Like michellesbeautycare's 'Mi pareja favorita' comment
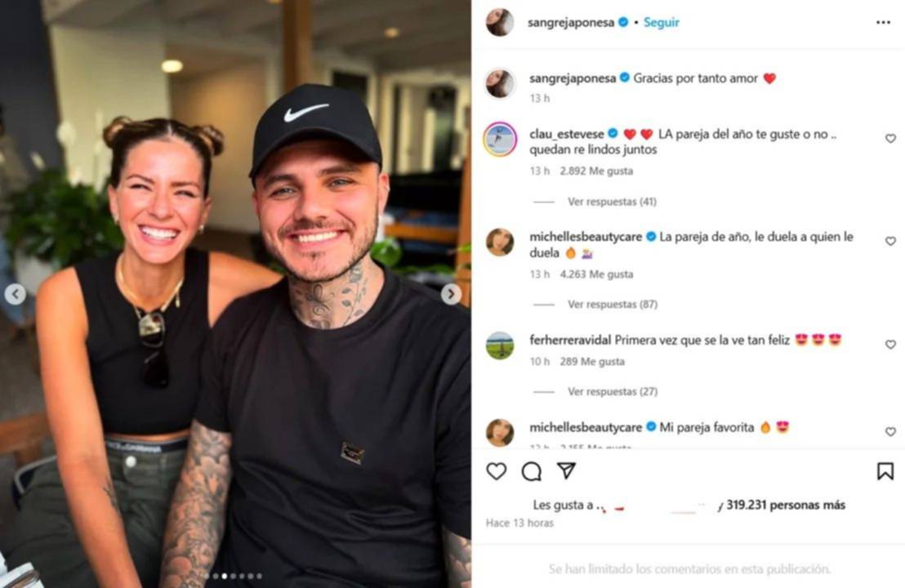905x588 pixels. click(x=890, y=432)
